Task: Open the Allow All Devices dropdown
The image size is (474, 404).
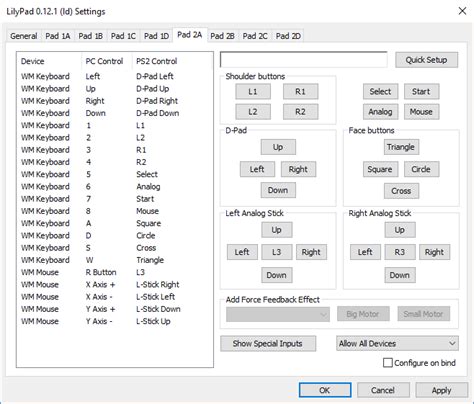Action: pyautogui.click(x=397, y=343)
